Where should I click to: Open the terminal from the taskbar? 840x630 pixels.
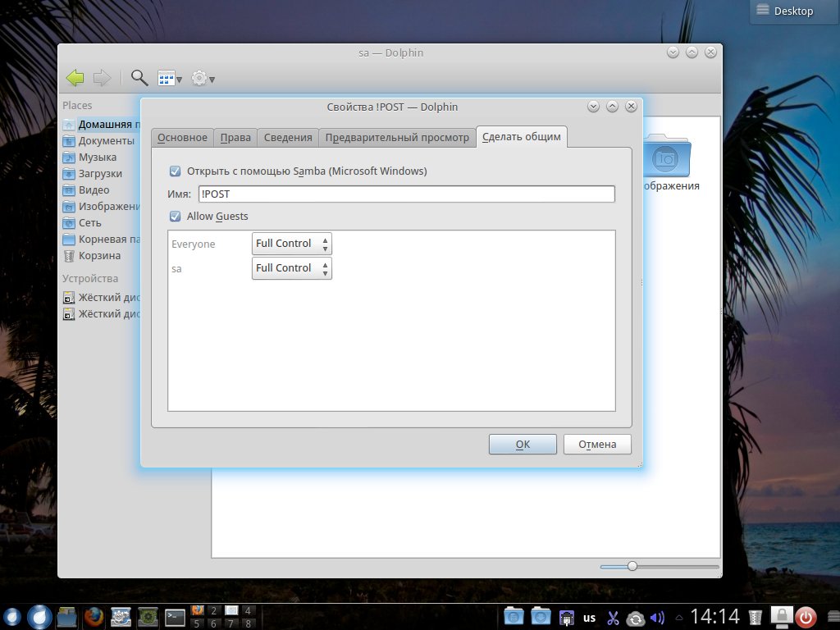coord(175,617)
